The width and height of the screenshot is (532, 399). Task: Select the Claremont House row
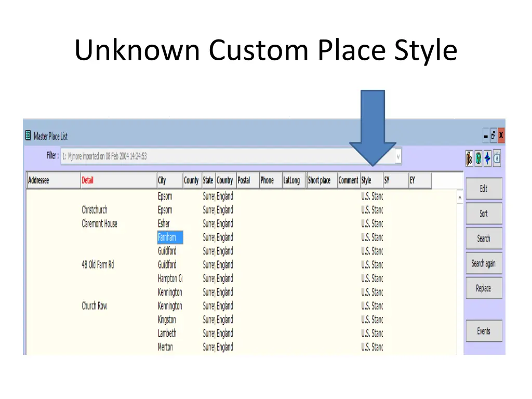point(99,224)
